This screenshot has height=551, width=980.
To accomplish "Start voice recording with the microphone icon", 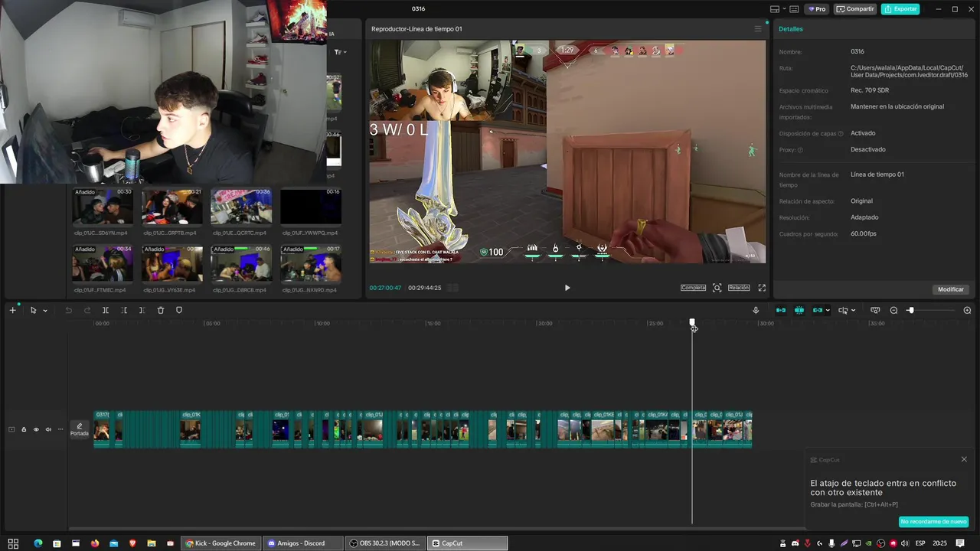I will (x=756, y=310).
